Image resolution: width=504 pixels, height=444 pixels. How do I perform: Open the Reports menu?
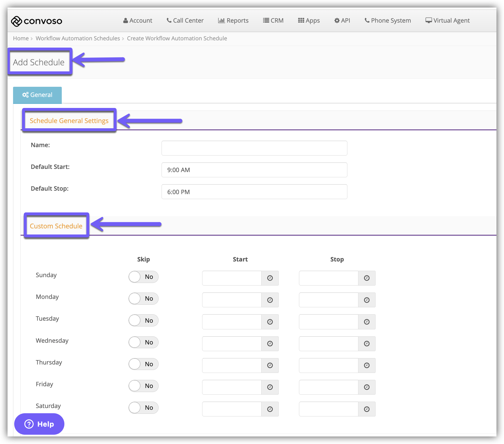233,21
